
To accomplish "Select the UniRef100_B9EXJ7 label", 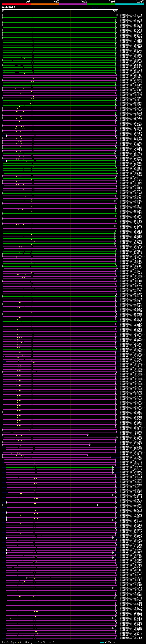I will coord(131,35).
